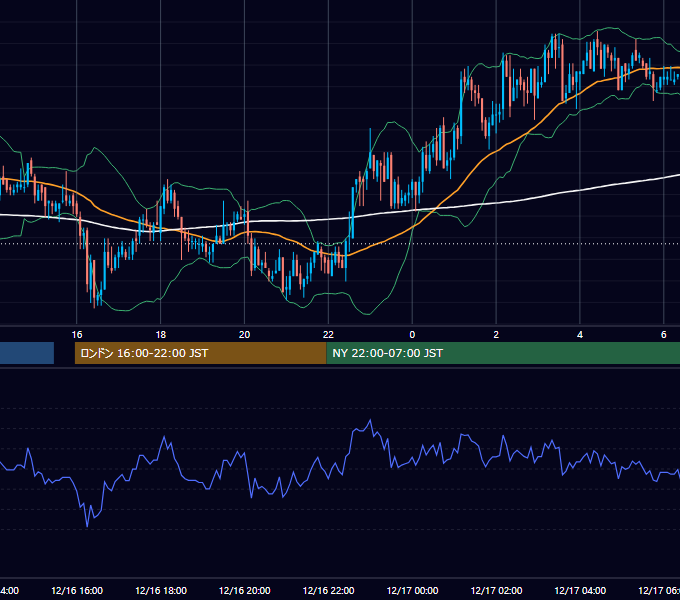
Task: Click the upper axis hour label 4
Action: tap(580, 334)
